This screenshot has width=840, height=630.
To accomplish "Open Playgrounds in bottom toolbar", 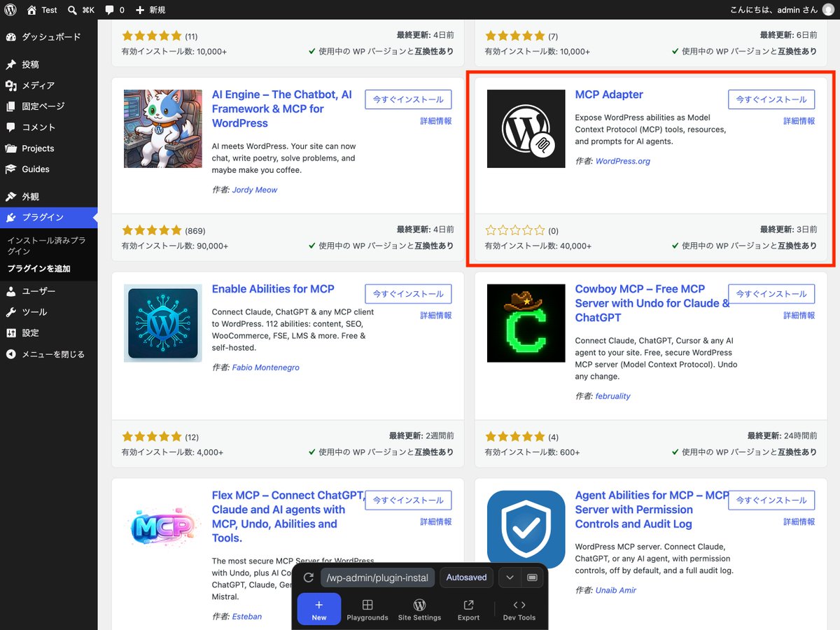I will click(367, 610).
